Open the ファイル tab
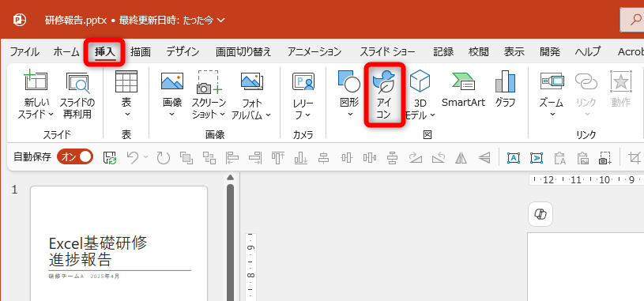This screenshot has height=301, width=644. pos(24,51)
